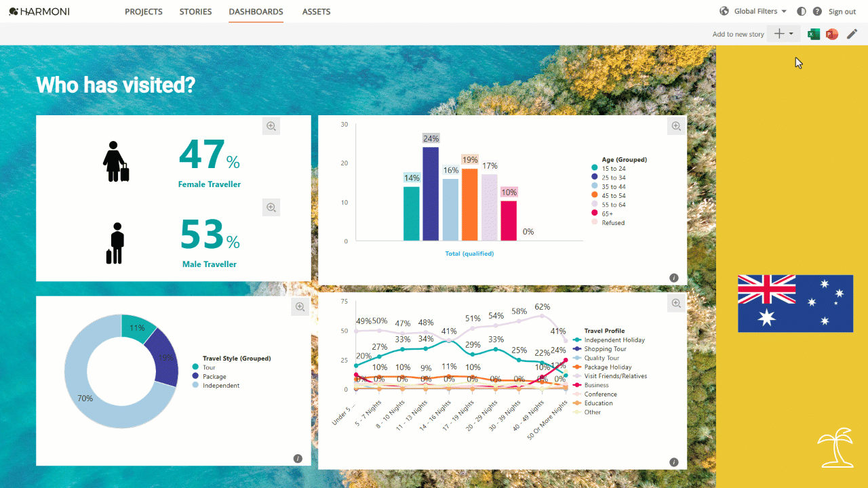Toggle the Tour legend item
Image resolution: width=868 pixels, height=488 pixels.
[x=204, y=367]
